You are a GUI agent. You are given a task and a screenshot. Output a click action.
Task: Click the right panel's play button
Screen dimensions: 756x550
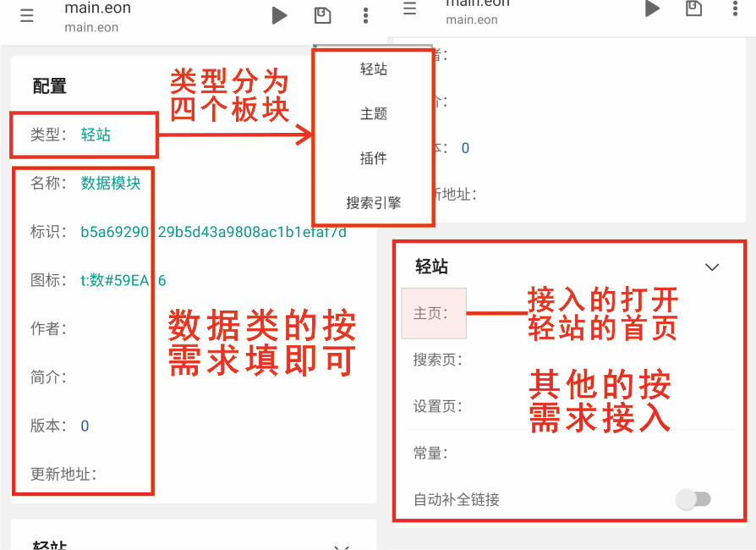point(651,8)
